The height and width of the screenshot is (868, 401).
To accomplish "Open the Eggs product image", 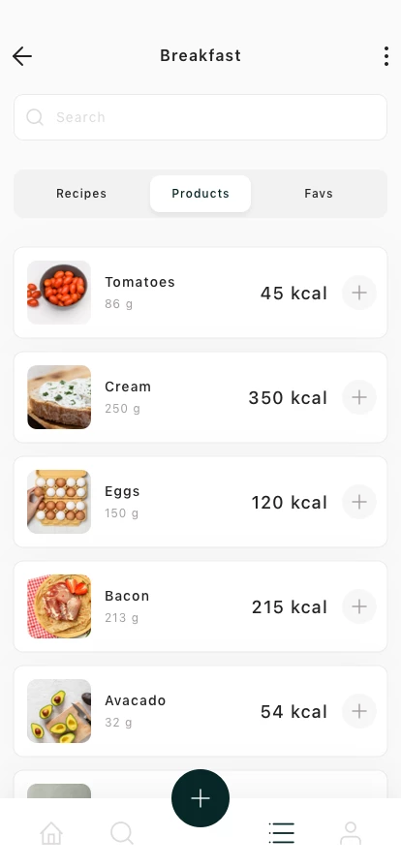I will [59, 502].
